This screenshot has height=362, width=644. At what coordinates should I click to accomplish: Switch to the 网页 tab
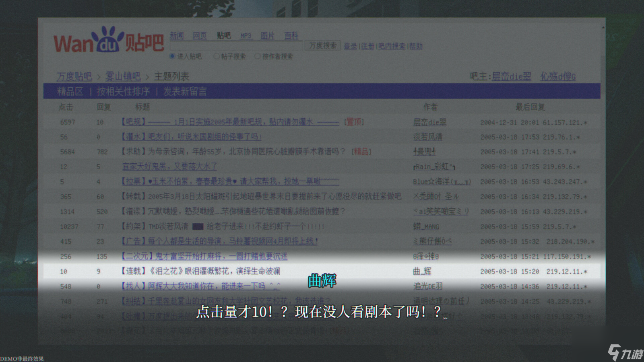tap(200, 36)
